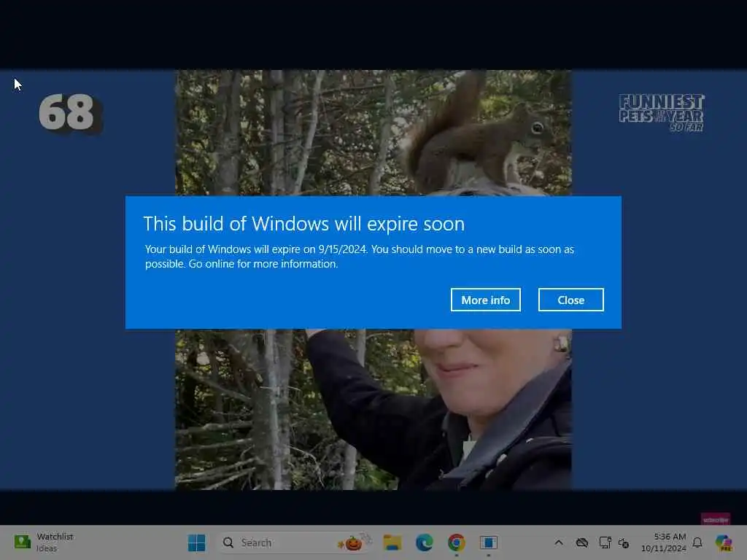The image size is (747, 560).
Task: Open the display network tray icon
Action: pyautogui.click(x=605, y=542)
